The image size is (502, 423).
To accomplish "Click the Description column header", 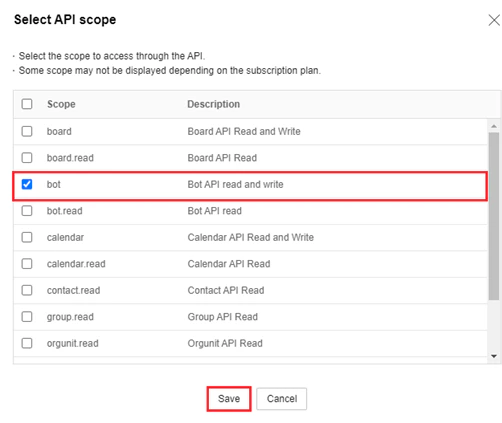I will (x=214, y=104).
